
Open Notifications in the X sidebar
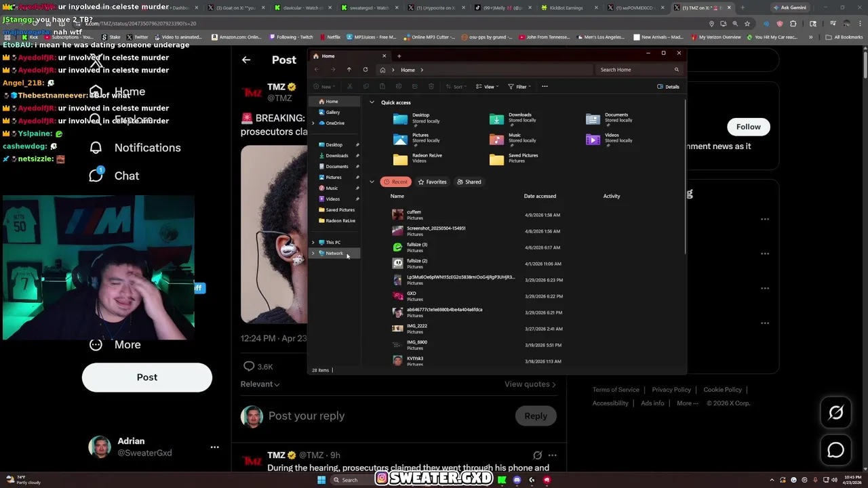pyautogui.click(x=136, y=148)
